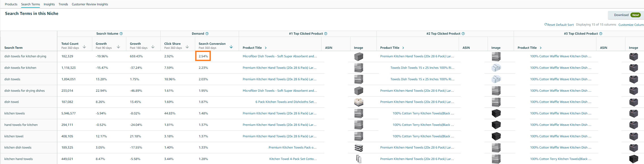Click #1 product image in dish towels for kitchen drying row
The height and width of the screenshot is (164, 644).
pyautogui.click(x=359, y=57)
